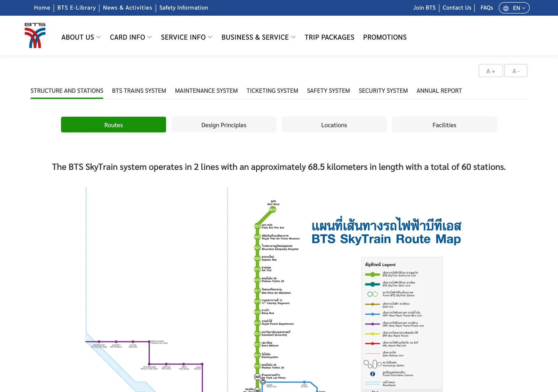The height and width of the screenshot is (392, 558).
Task: Click the BTS SkyTrain Route Map title
Action: (x=386, y=239)
